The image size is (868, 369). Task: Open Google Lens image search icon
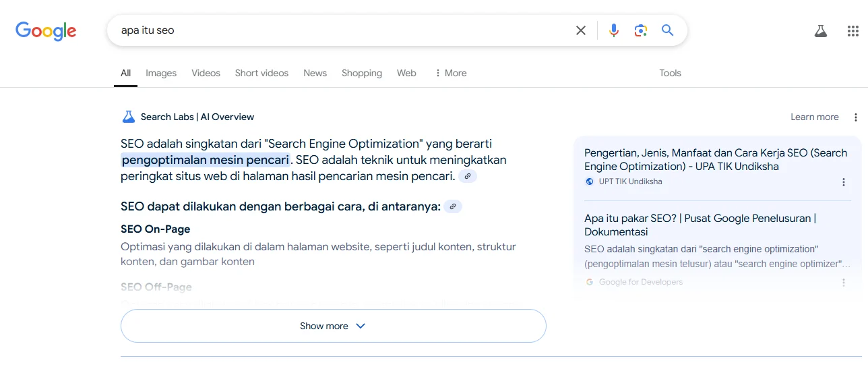[x=640, y=30]
